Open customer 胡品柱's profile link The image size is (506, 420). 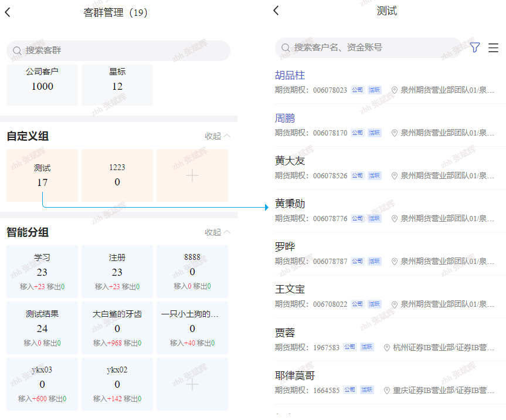(x=290, y=75)
